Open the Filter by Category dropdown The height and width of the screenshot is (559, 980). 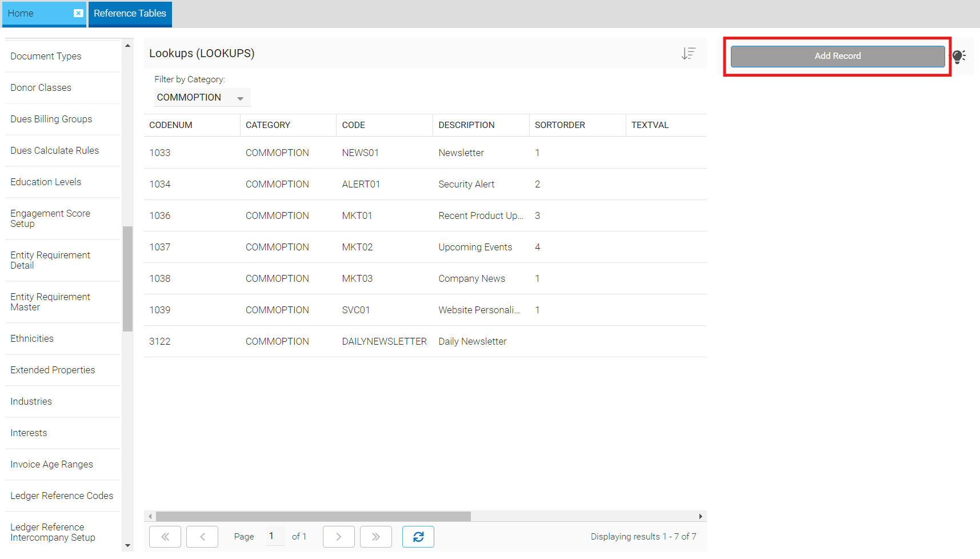[x=202, y=97]
